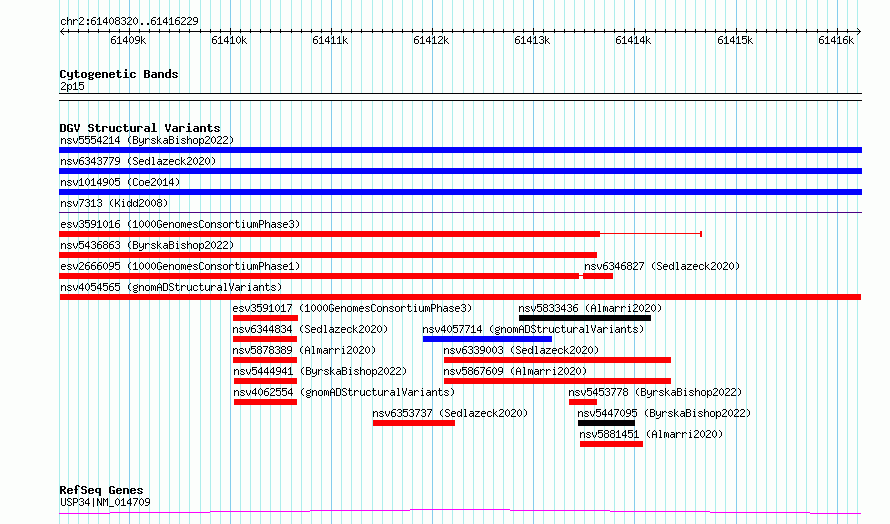Select the red bar under nsv6344834

tap(265, 339)
